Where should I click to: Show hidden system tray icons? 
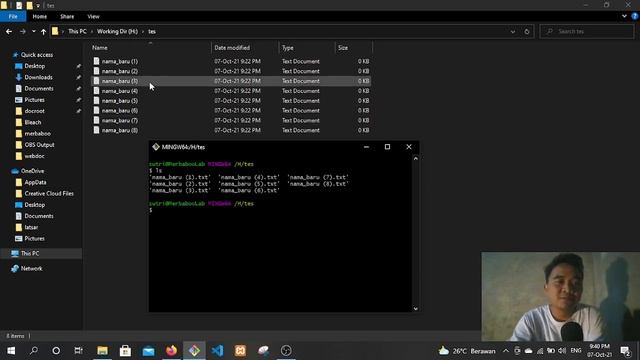point(506,351)
